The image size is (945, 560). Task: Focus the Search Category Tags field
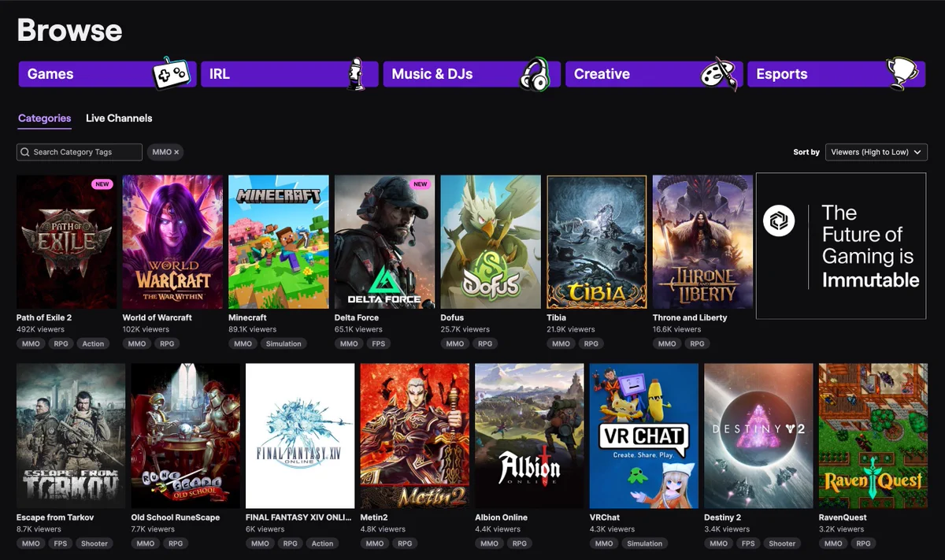click(x=80, y=152)
